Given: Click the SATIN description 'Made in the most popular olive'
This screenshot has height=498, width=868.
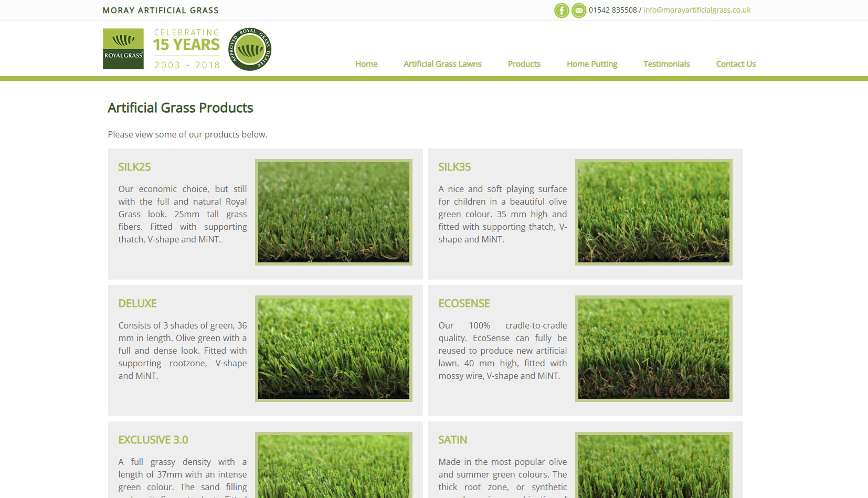Looking at the screenshot, I should [x=503, y=477].
